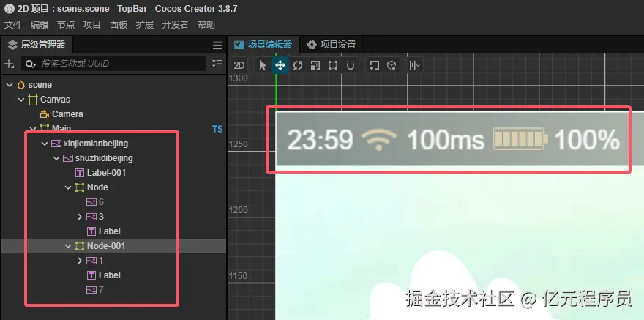This screenshot has width=644, height=320.
Task: Select the Scale transform tool
Action: point(315,65)
